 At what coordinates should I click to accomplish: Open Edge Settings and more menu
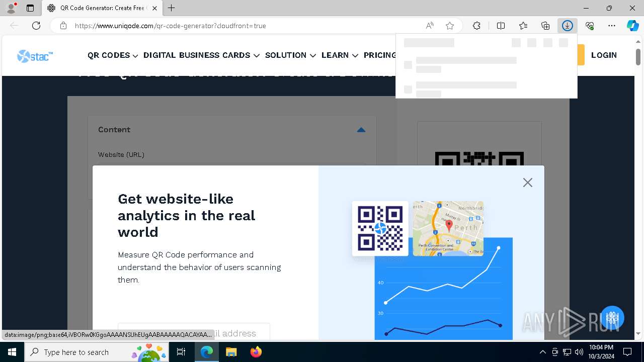point(612,26)
